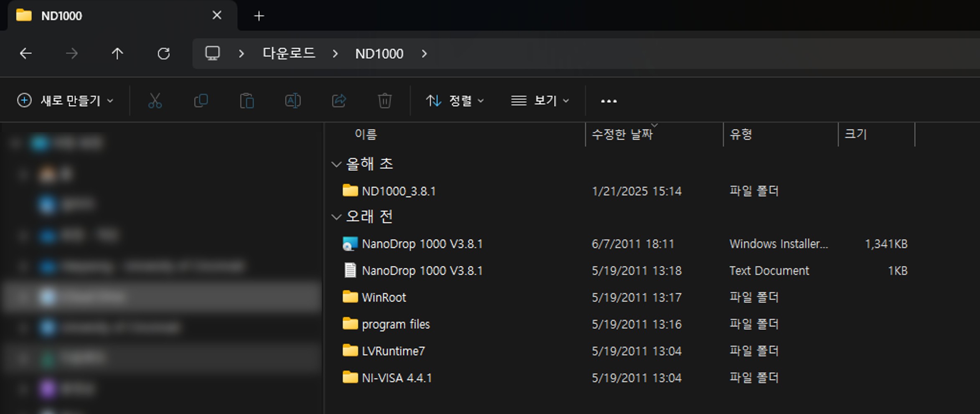Viewport: 980px width, 414px height.
Task: Open the 새로 만들기 menu
Action: point(65,101)
